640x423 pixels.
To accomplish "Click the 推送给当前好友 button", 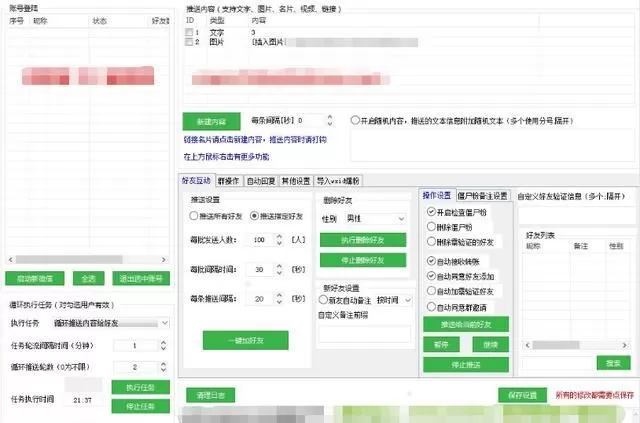I will tap(466, 325).
